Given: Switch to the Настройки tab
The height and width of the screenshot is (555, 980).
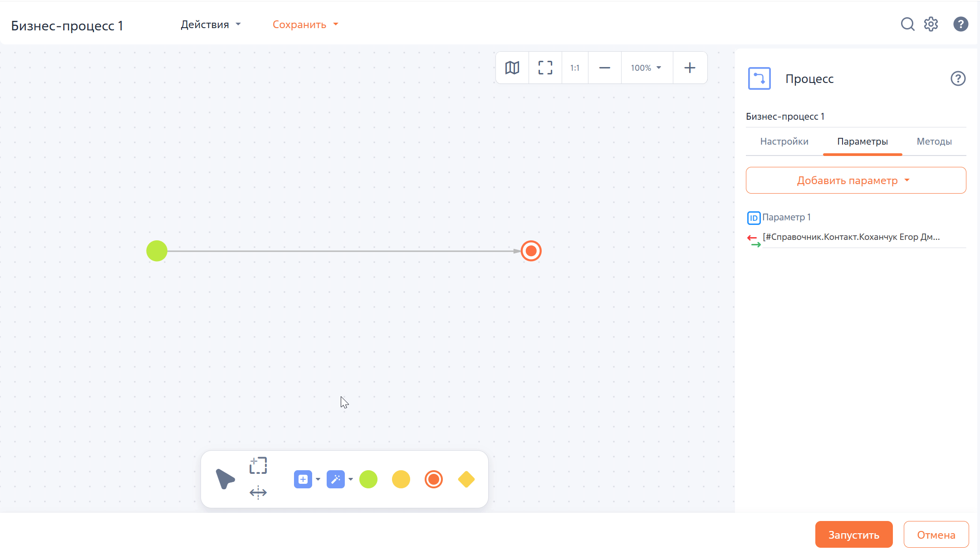Looking at the screenshot, I should pos(784,141).
